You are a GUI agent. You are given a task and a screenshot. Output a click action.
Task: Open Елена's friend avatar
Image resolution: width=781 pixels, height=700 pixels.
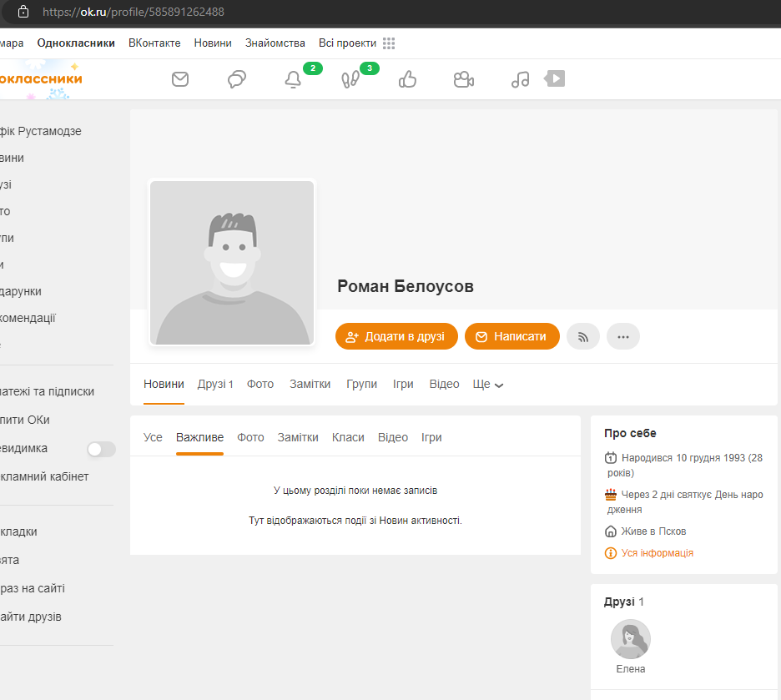(631, 639)
